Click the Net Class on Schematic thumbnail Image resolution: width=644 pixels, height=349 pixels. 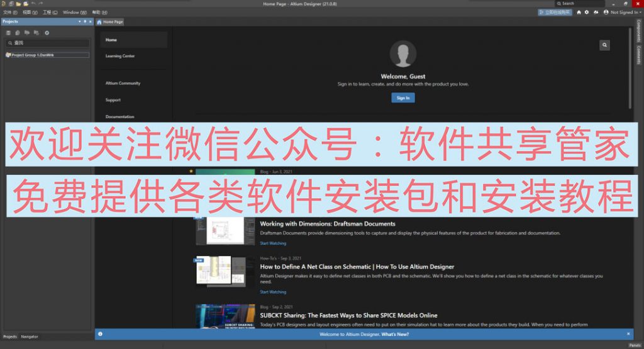coord(226,270)
